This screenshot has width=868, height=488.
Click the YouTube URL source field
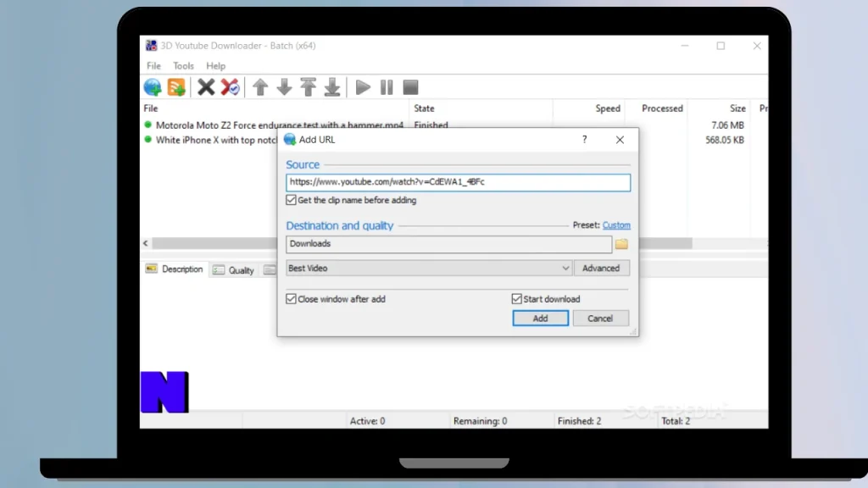click(x=458, y=182)
